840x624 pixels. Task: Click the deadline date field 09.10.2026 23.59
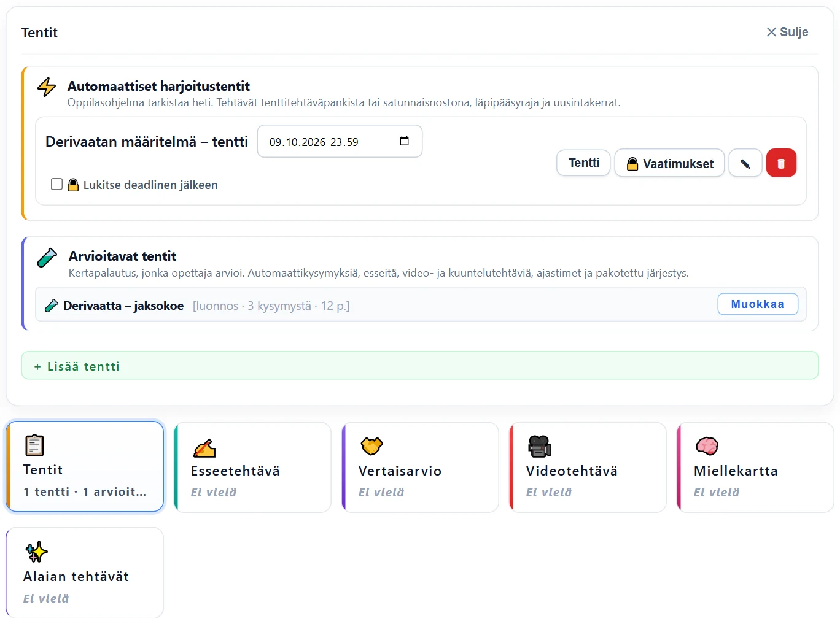(x=340, y=141)
